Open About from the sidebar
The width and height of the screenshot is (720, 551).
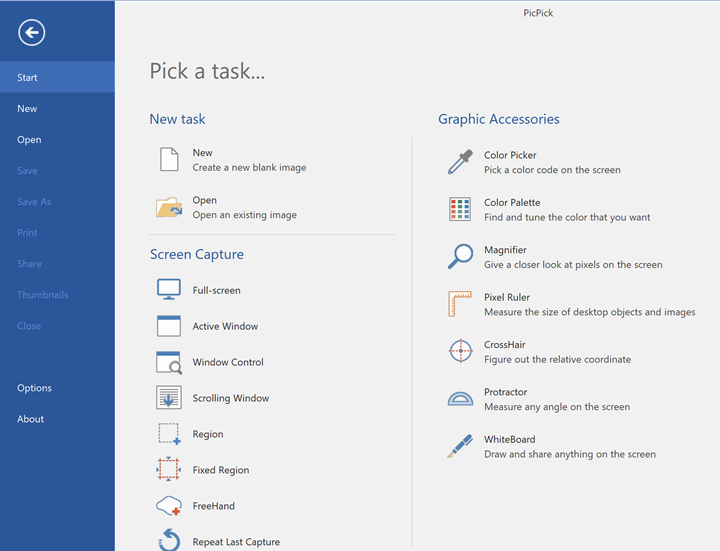pyautogui.click(x=57, y=419)
